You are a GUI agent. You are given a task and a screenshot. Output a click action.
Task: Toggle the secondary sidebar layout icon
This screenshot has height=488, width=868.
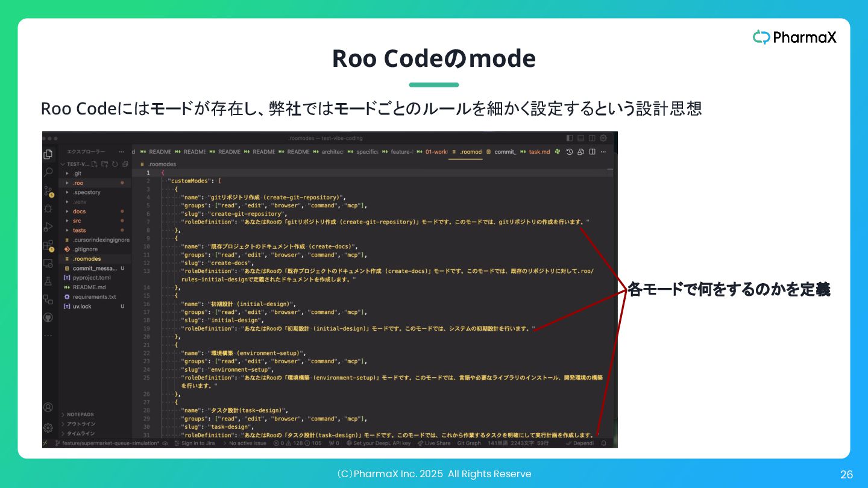coord(592,138)
